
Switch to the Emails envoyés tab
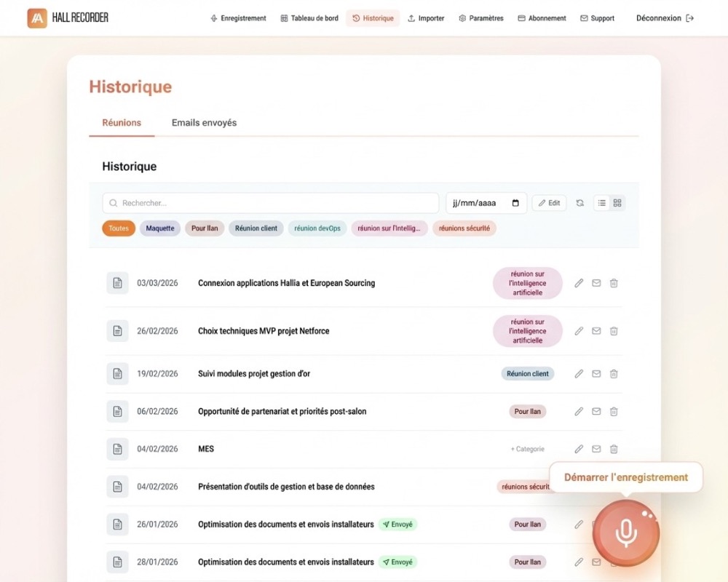tap(205, 122)
